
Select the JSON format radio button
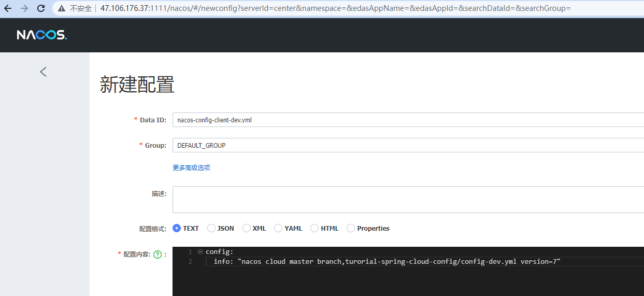coord(211,228)
